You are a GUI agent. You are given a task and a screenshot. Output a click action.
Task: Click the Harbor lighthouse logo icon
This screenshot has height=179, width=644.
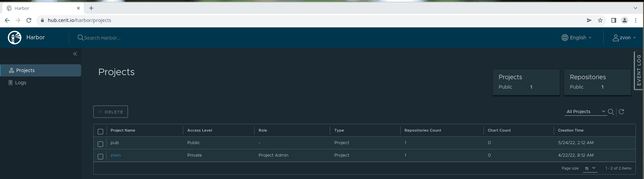pos(15,38)
